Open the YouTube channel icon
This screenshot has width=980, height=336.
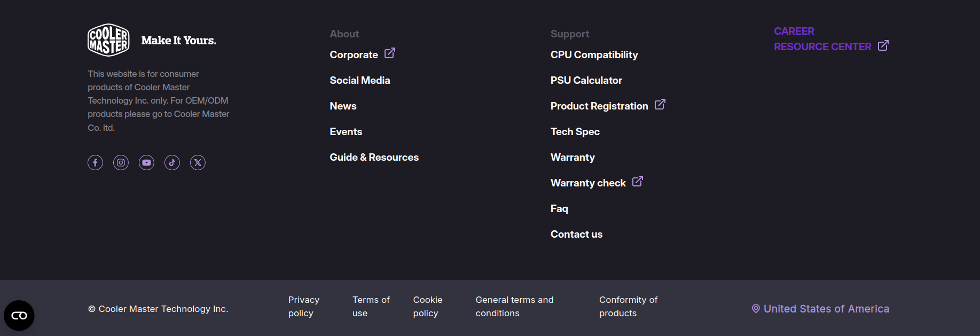tap(146, 162)
